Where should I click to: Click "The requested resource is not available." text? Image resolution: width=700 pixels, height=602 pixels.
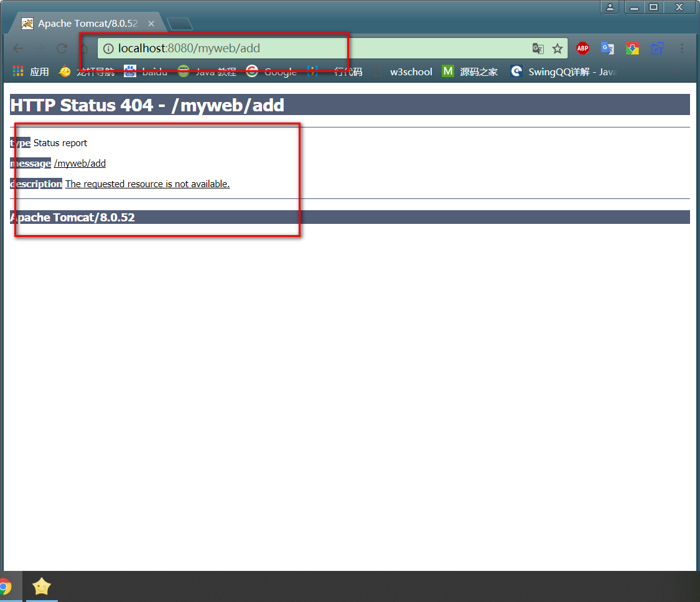[147, 184]
